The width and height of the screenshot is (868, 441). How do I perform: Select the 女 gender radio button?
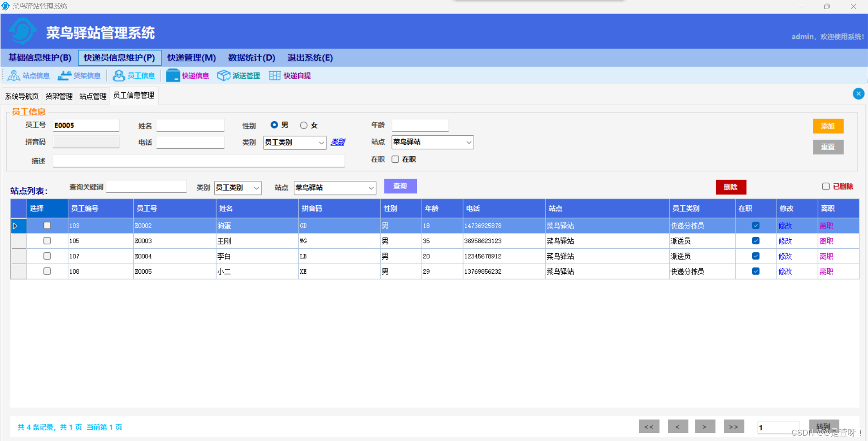pyautogui.click(x=304, y=125)
